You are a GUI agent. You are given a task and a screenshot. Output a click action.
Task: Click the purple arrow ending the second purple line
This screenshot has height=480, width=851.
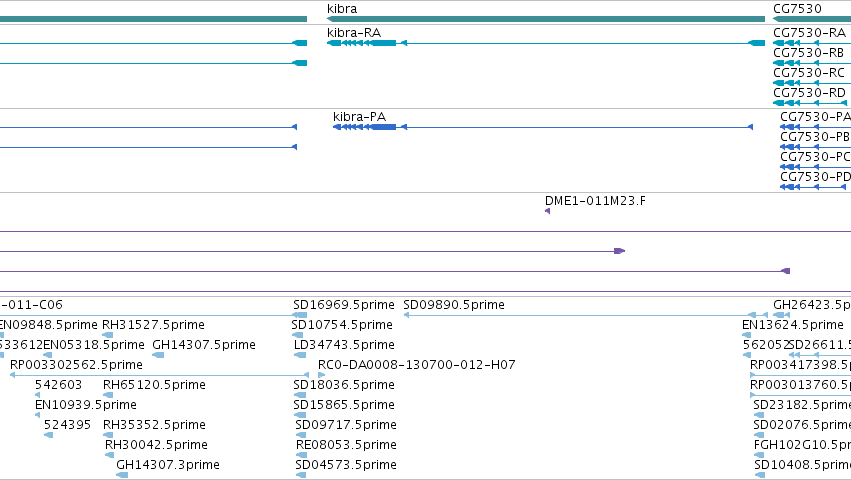[619, 251]
